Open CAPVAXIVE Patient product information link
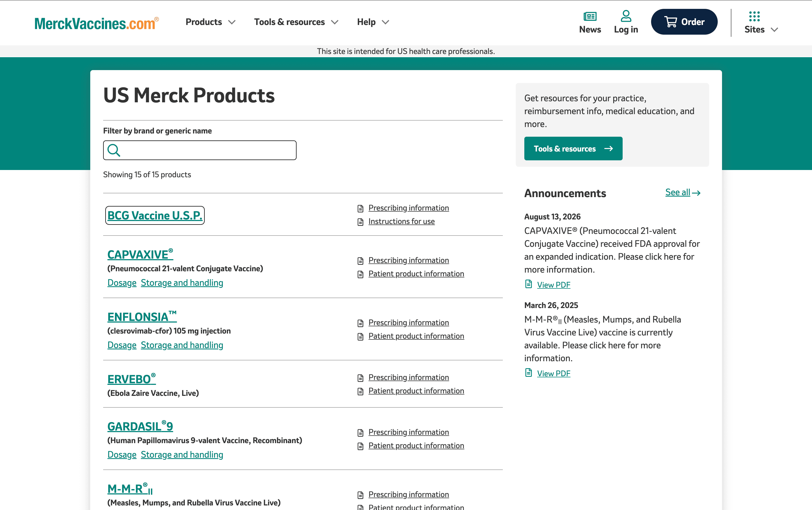 coord(416,274)
